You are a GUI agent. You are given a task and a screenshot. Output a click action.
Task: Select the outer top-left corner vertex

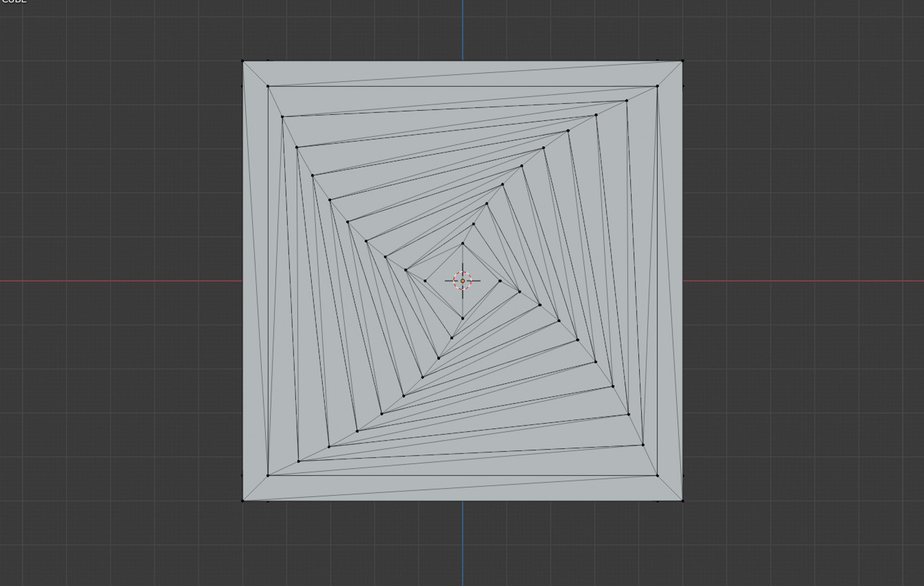point(243,61)
